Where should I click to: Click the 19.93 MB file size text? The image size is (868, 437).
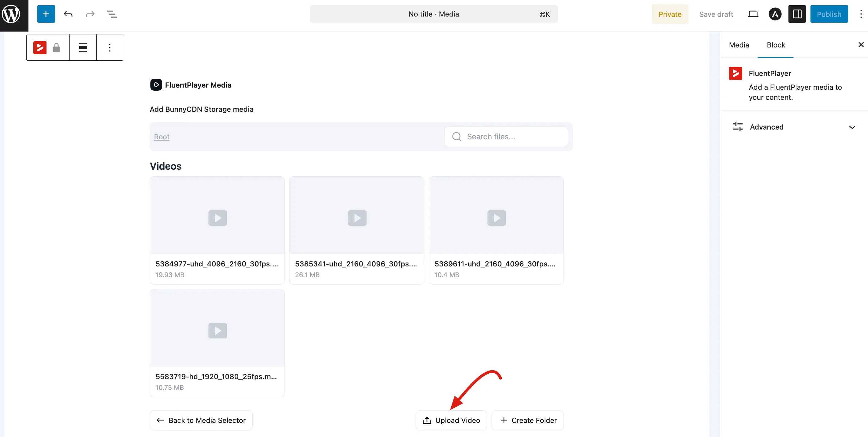(170, 274)
